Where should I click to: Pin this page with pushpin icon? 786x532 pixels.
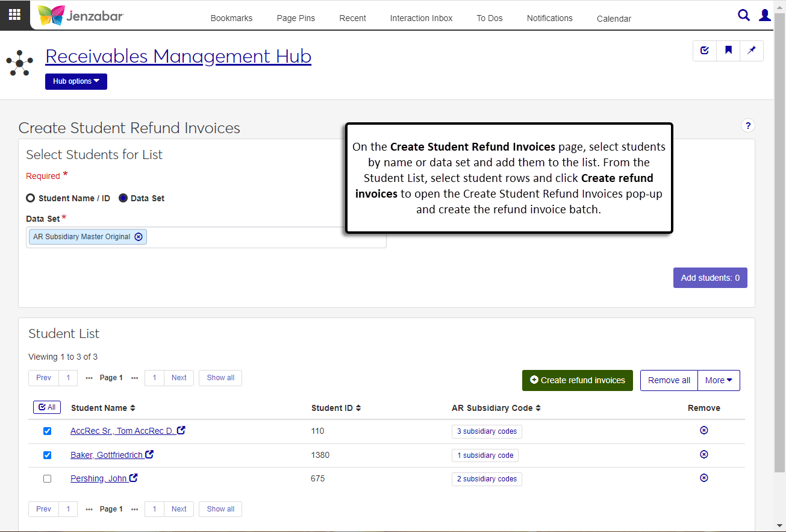(x=752, y=51)
